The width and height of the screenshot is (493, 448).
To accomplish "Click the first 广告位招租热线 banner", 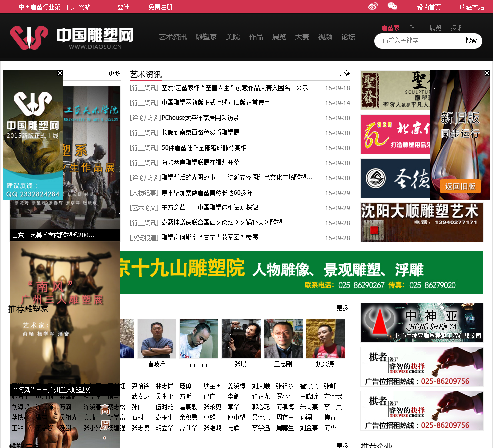I will point(422,366).
